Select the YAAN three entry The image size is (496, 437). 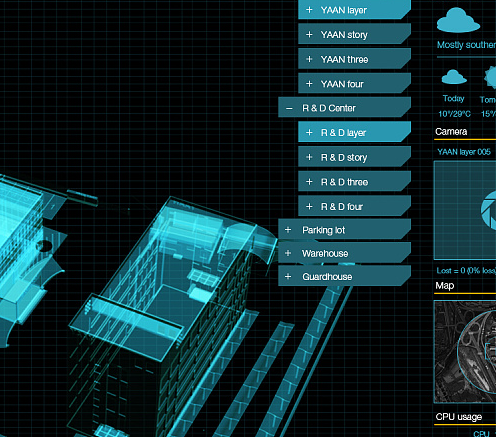(x=354, y=59)
